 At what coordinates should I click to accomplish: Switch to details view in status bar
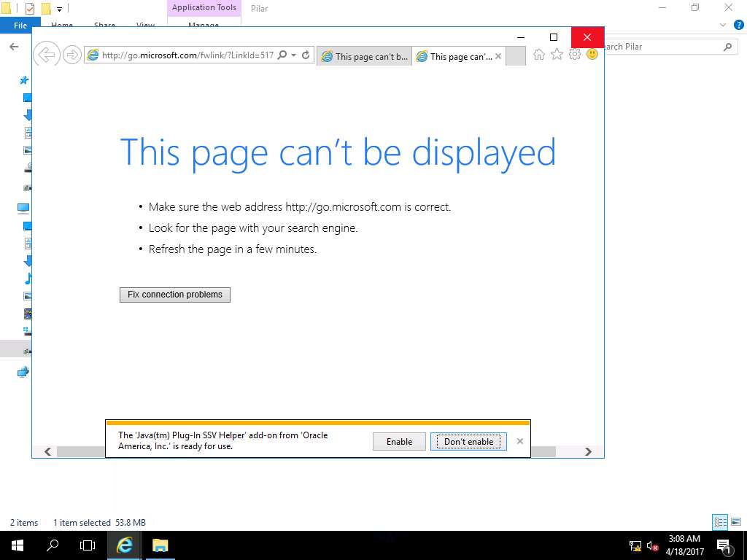(720, 522)
